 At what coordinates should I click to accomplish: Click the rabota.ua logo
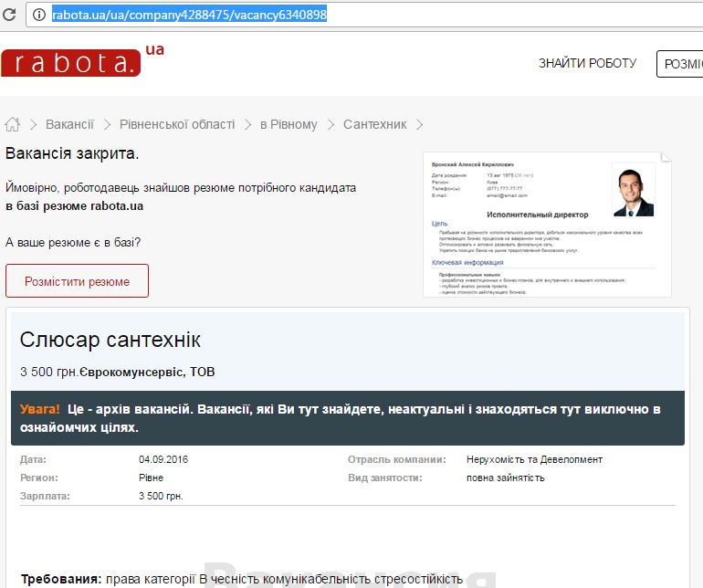coord(71,62)
